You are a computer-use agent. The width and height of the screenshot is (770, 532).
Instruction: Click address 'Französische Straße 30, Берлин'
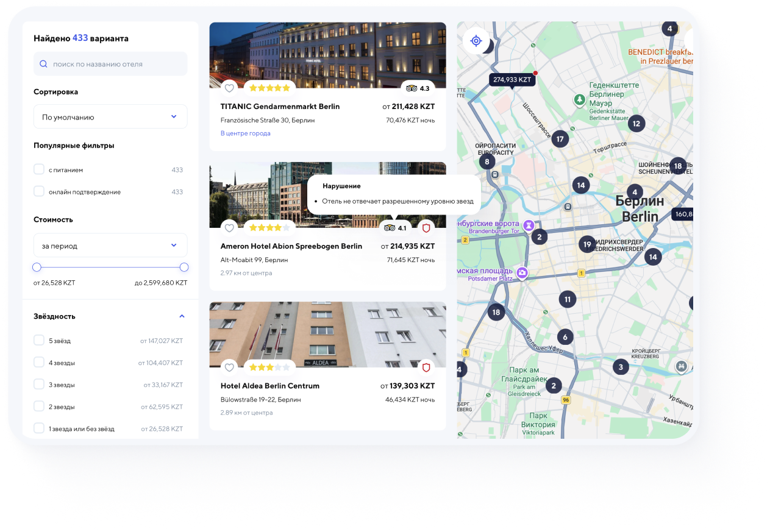click(x=268, y=121)
